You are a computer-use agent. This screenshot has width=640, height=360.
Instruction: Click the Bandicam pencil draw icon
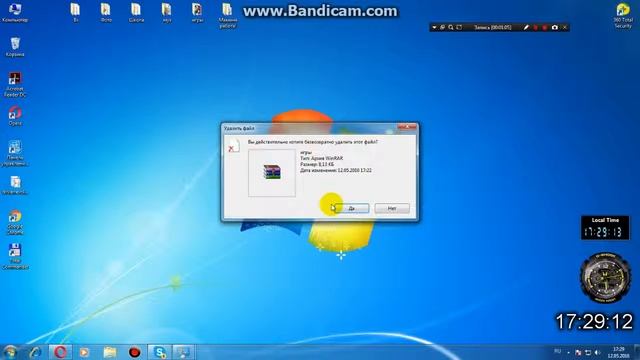tap(526, 27)
